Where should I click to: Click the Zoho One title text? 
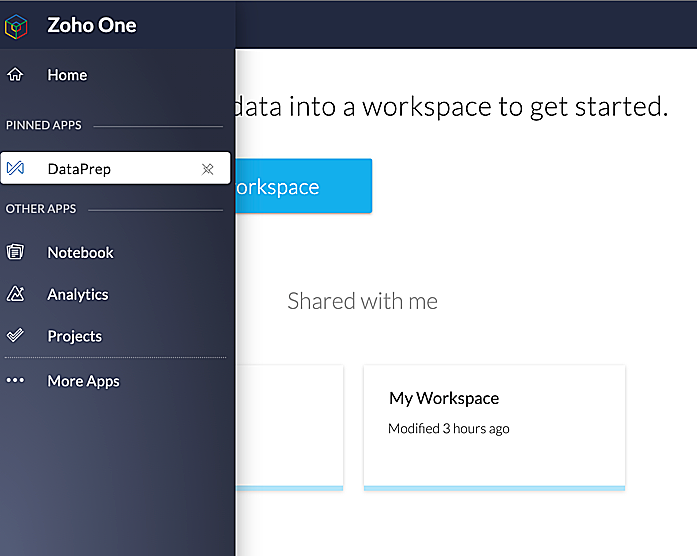(x=92, y=25)
